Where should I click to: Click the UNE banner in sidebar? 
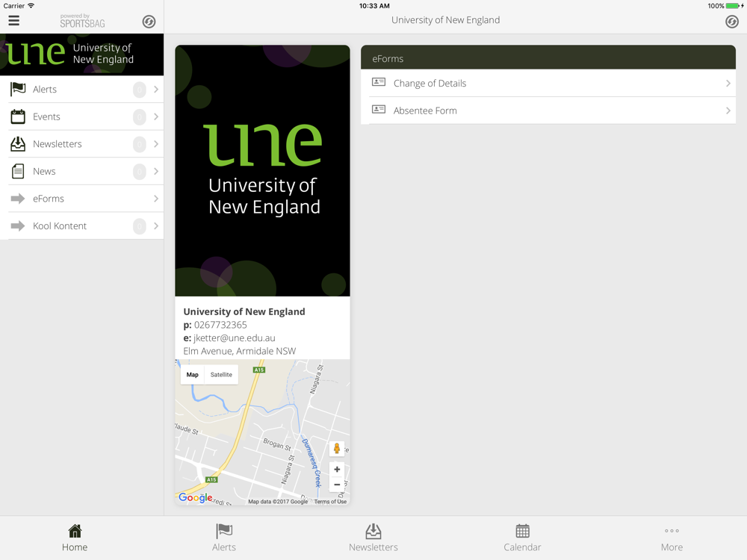point(82,55)
